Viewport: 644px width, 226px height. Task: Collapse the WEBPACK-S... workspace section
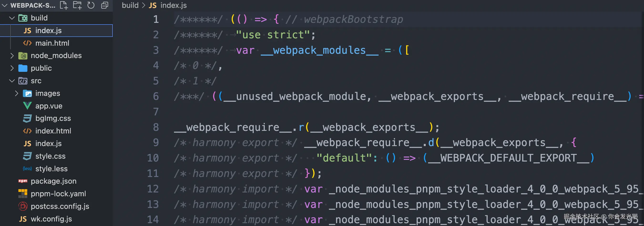[5, 5]
